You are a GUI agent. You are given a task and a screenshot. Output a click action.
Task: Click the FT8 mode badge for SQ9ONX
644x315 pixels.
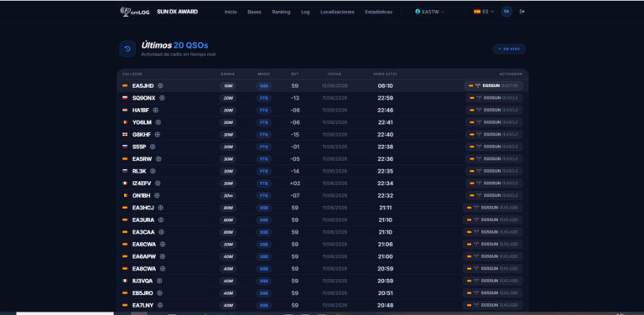[263, 98]
